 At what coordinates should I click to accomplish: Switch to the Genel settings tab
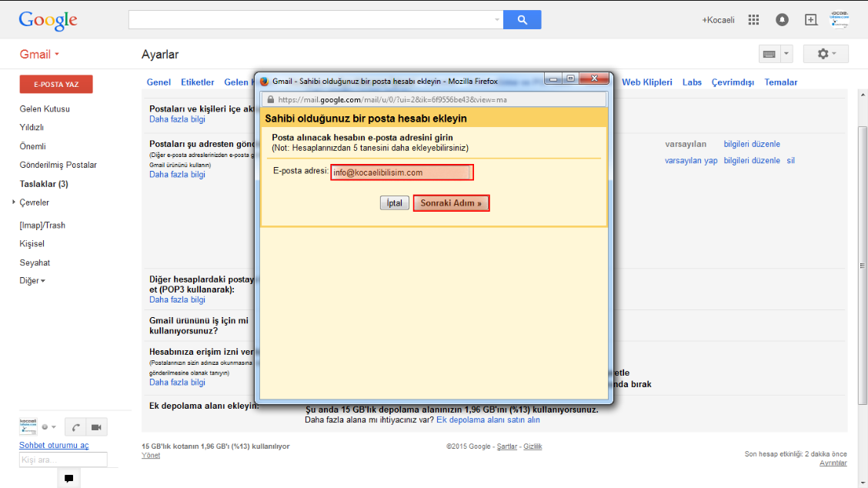pos(159,82)
